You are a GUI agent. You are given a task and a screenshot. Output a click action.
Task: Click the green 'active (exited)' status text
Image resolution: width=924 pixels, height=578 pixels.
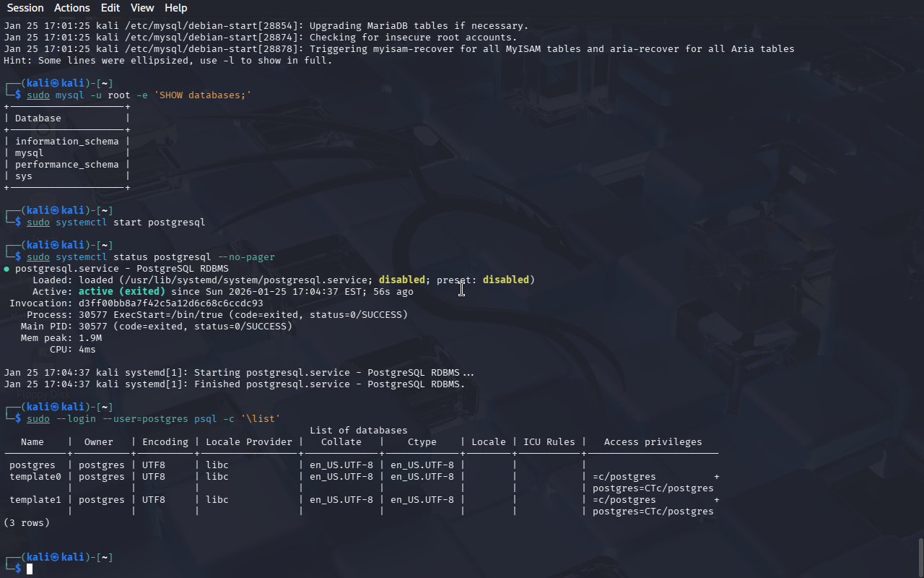pos(121,292)
